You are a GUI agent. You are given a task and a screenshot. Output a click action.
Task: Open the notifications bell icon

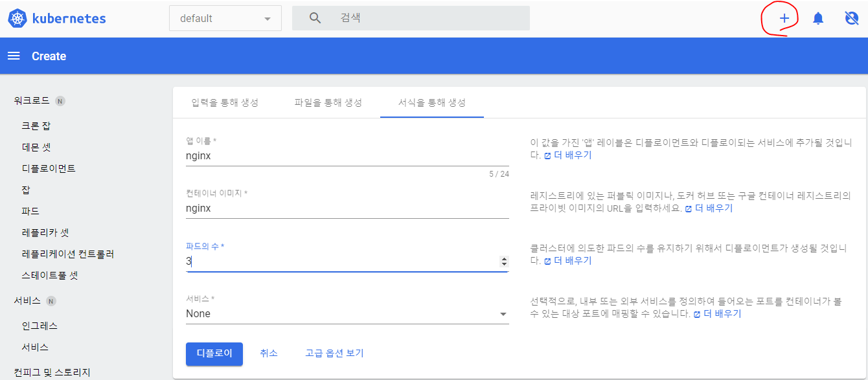click(818, 18)
